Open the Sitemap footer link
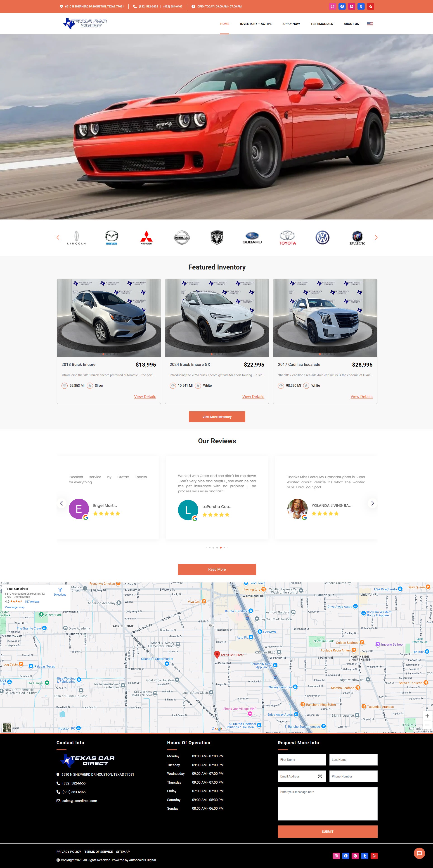Image resolution: width=433 pixels, height=868 pixels. pos(123,852)
